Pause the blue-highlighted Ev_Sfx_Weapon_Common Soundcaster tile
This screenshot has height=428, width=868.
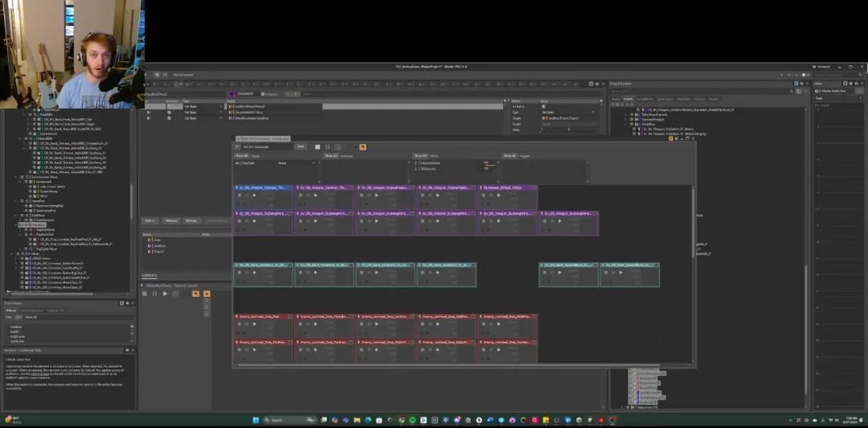pyautogui.click(x=247, y=195)
